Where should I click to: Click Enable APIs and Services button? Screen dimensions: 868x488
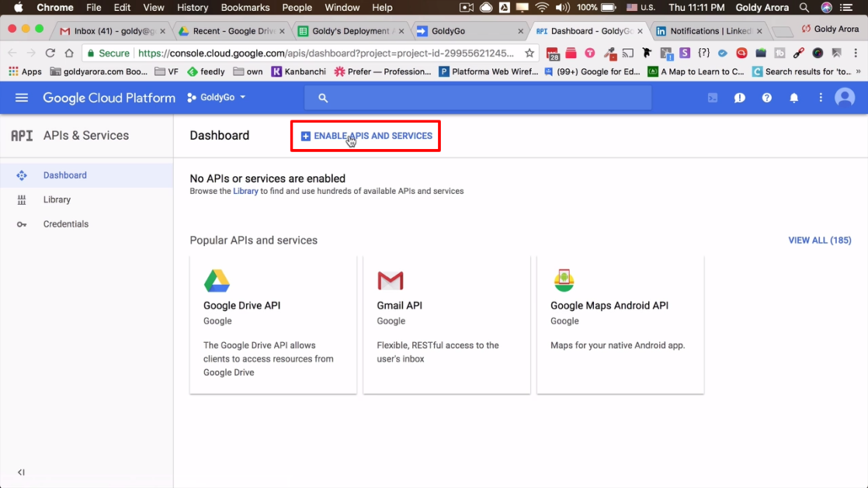tap(366, 136)
